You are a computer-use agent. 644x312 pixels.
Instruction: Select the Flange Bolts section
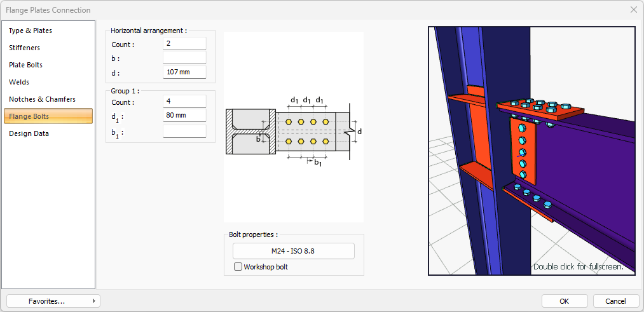[x=29, y=116]
